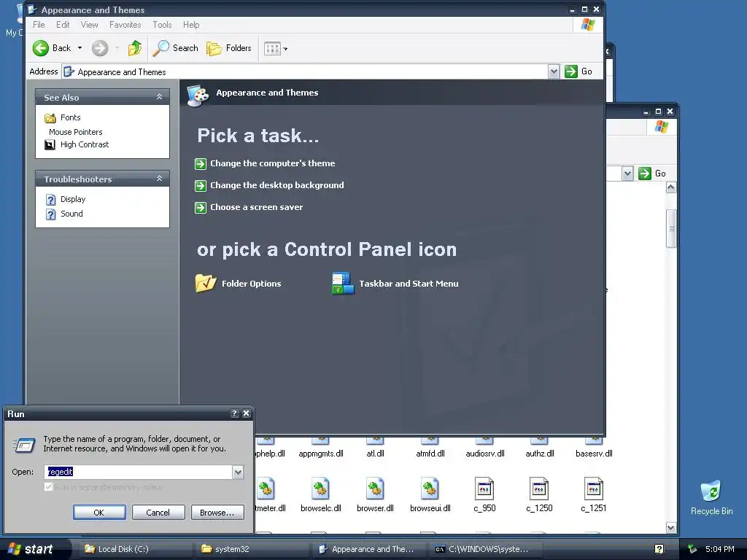Select the authz.dll file label

coord(540,454)
